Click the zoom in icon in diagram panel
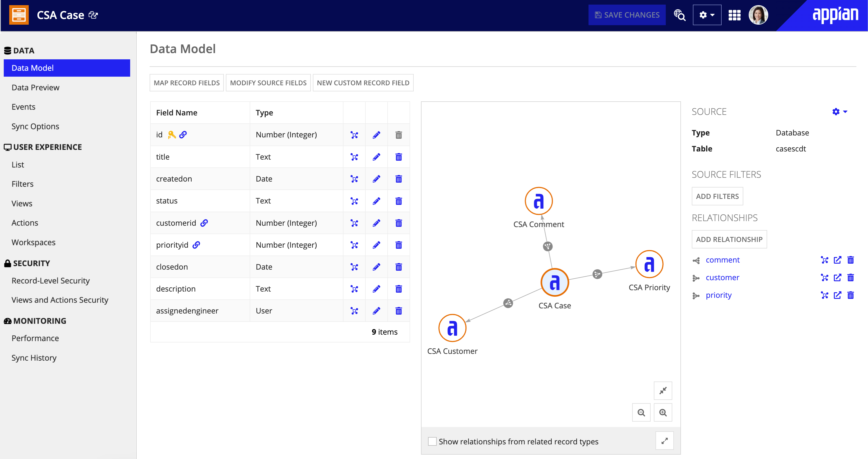This screenshot has height=459, width=868. coord(664,412)
